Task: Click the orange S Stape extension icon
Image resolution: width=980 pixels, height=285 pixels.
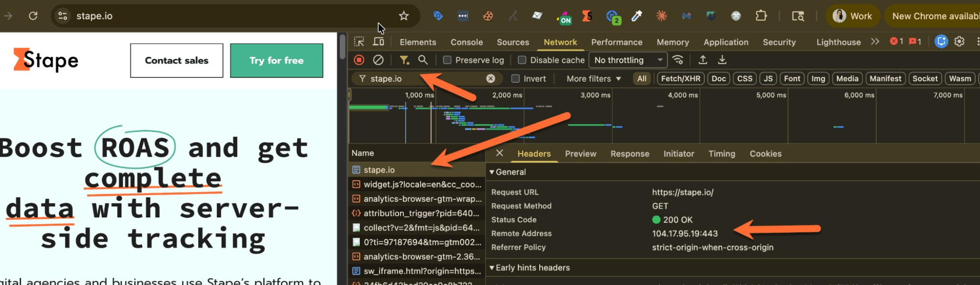Action: point(587,16)
